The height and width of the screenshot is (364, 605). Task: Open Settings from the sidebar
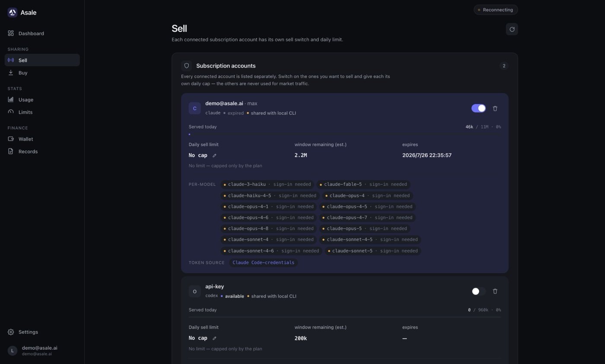(42, 332)
